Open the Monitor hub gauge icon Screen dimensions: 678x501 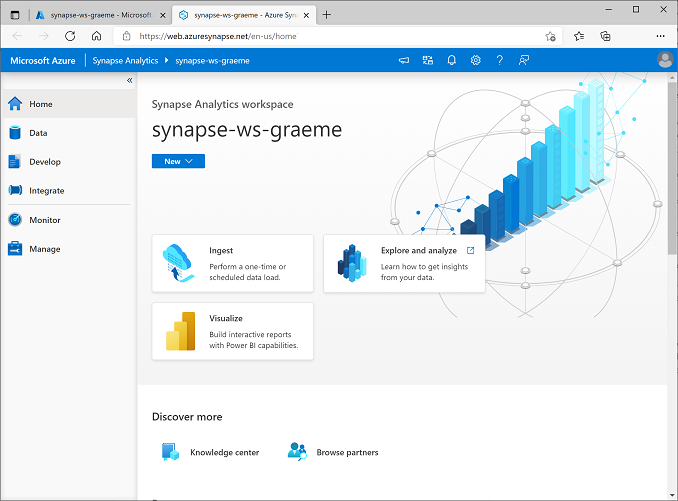(x=15, y=220)
